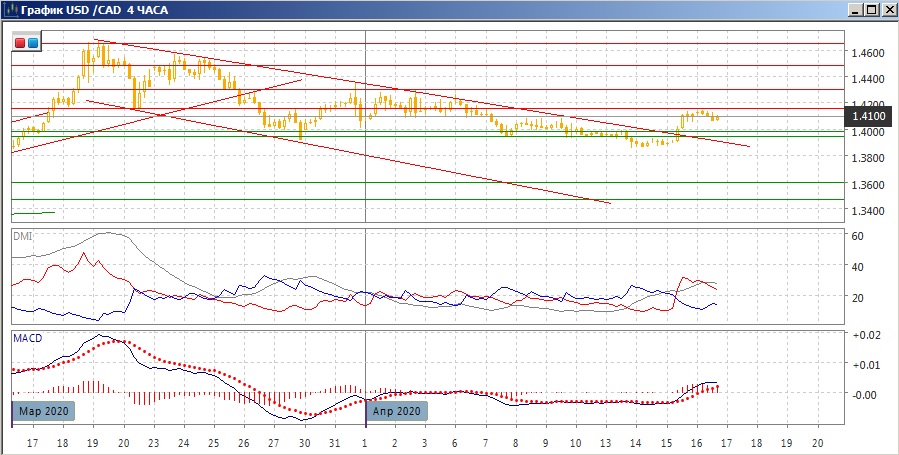
Task: Click the 1.3600 price level on scale
Action: (866, 185)
